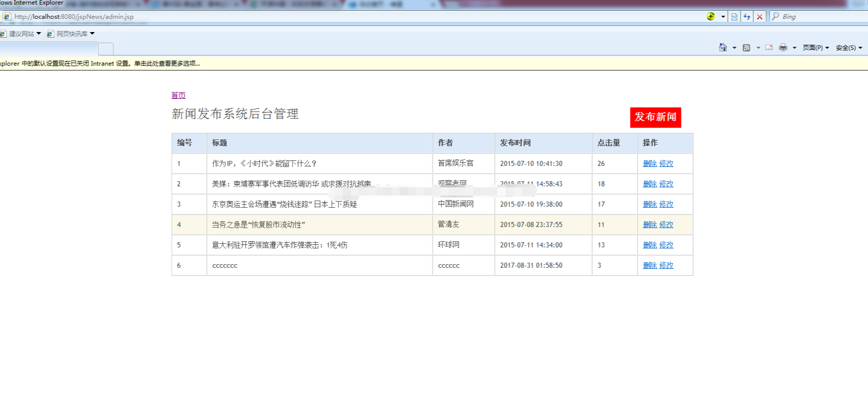Click the green plus shield icon in address bar

(711, 16)
